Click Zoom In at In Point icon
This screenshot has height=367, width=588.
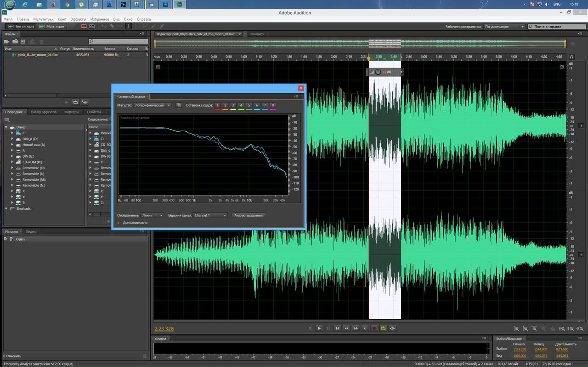[x=561, y=328]
